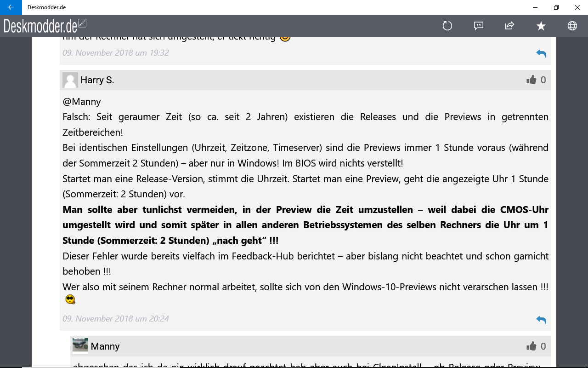The width and height of the screenshot is (588, 368).
Task: Minimize the Deskmodder.de window
Action: [535, 7]
